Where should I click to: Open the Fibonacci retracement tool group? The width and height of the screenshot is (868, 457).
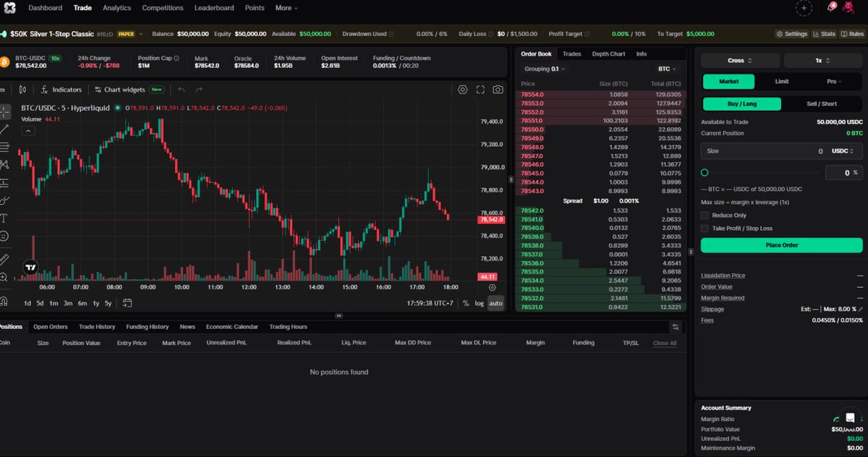(4, 147)
